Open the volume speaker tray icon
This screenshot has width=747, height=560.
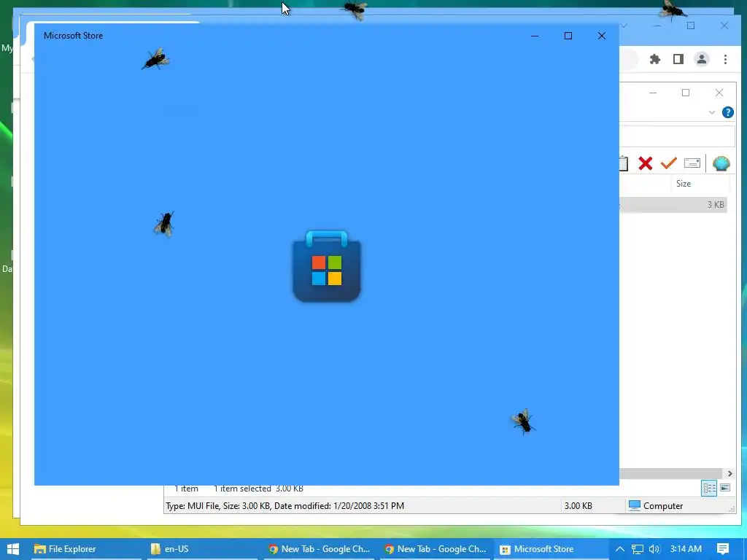tap(654, 549)
